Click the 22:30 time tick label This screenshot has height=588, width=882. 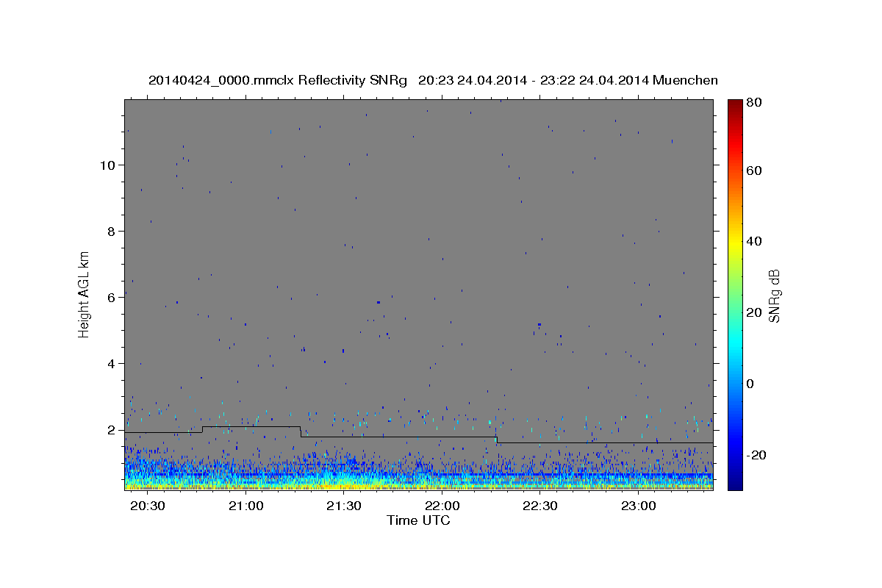click(x=540, y=506)
